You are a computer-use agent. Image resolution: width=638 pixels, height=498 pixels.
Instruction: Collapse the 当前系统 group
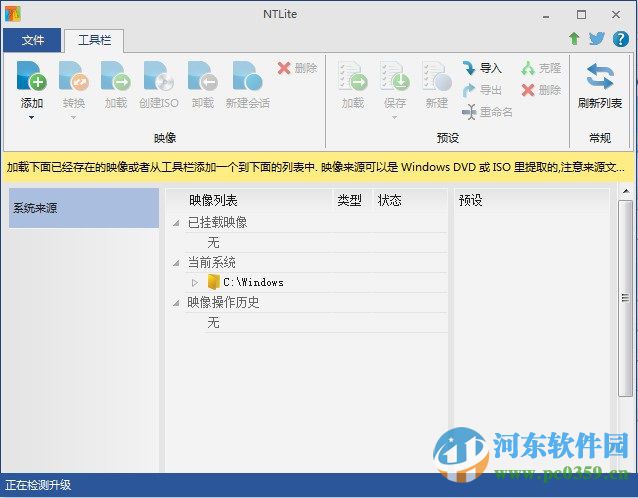pos(176,263)
